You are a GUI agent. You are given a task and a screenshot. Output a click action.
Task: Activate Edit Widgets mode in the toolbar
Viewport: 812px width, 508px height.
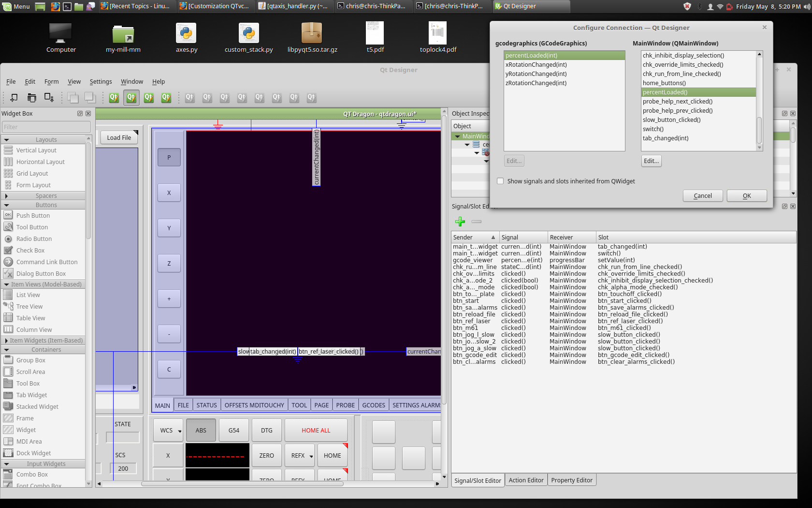tap(114, 97)
